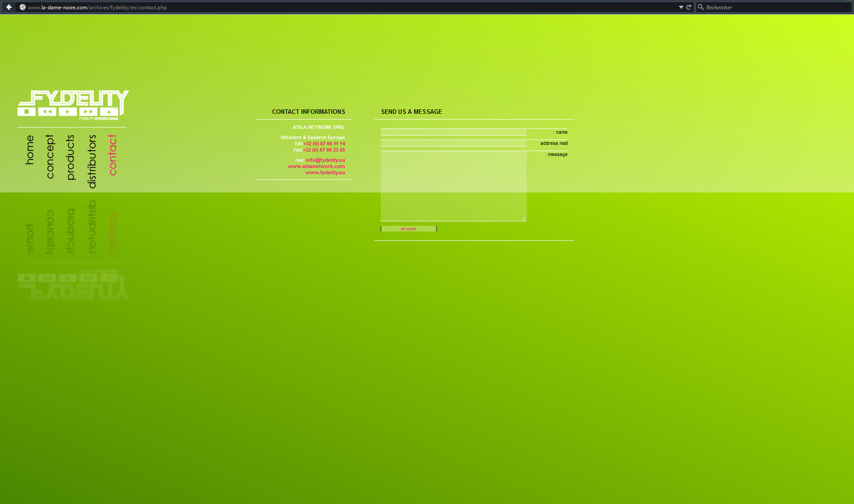Open www.atilanetwork.com link

coord(316,166)
